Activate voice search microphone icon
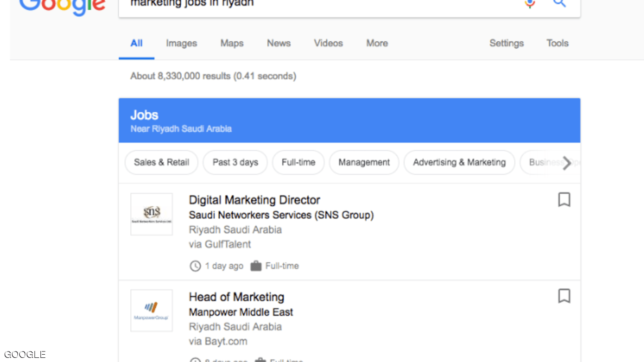This screenshot has height=362, width=644. pos(530,4)
